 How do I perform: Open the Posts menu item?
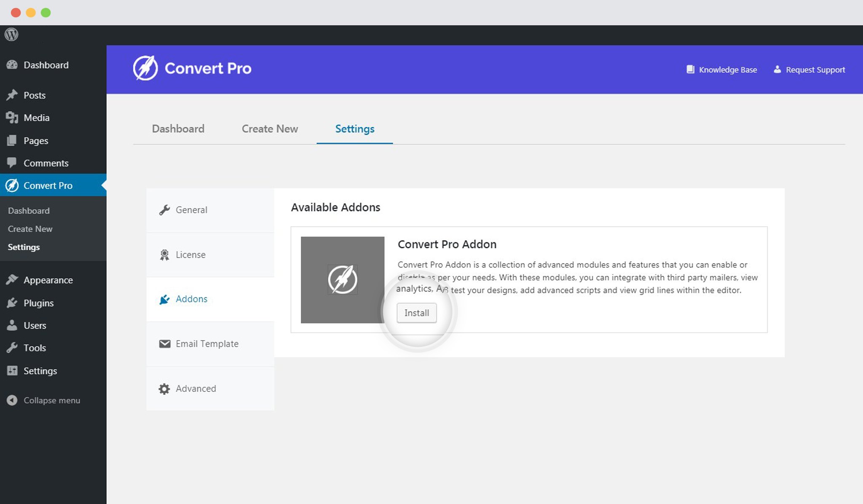[53, 95]
